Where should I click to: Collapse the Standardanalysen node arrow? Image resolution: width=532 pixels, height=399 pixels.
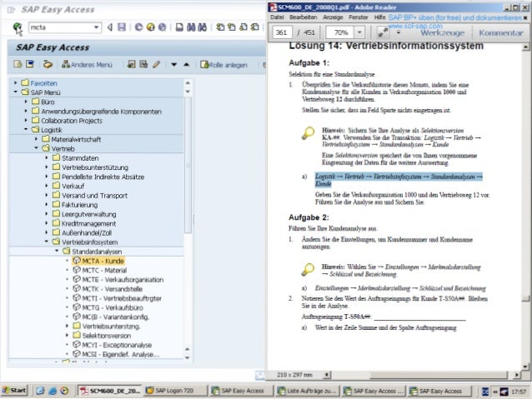57,252
